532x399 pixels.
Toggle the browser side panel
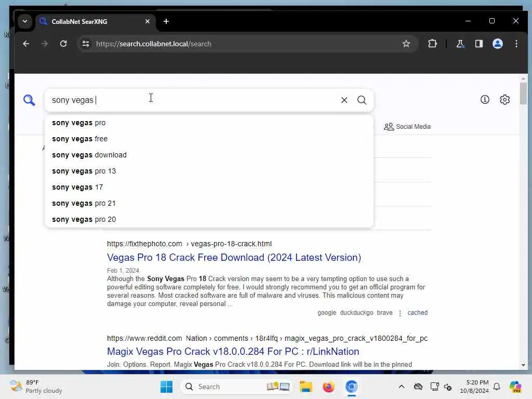tap(478, 44)
